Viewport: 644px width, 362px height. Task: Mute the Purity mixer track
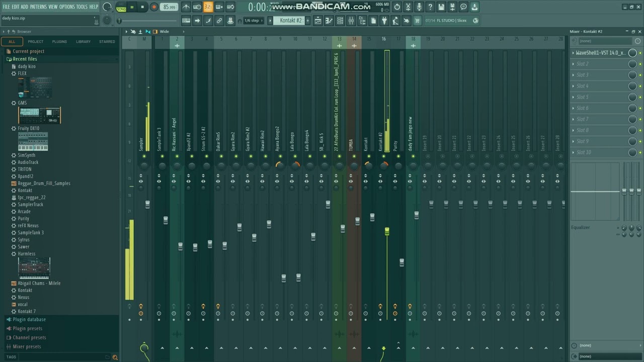[398, 156]
